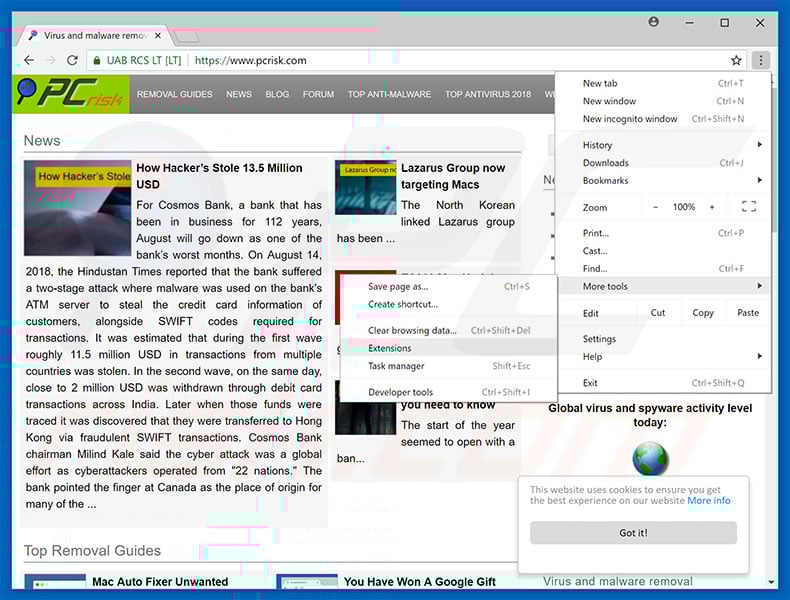
Task: Choose Print... from menu
Action: [664, 233]
